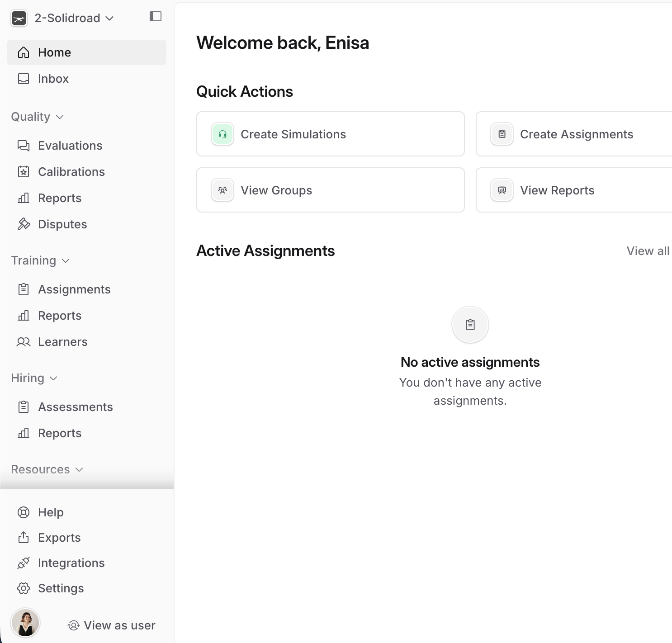The height and width of the screenshot is (643, 672).
Task: Open Assessments under Hiring
Action: pyautogui.click(x=87, y=407)
